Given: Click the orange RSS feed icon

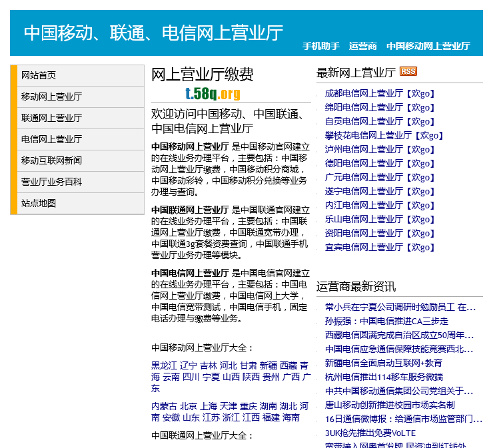Looking at the screenshot, I should click(408, 71).
